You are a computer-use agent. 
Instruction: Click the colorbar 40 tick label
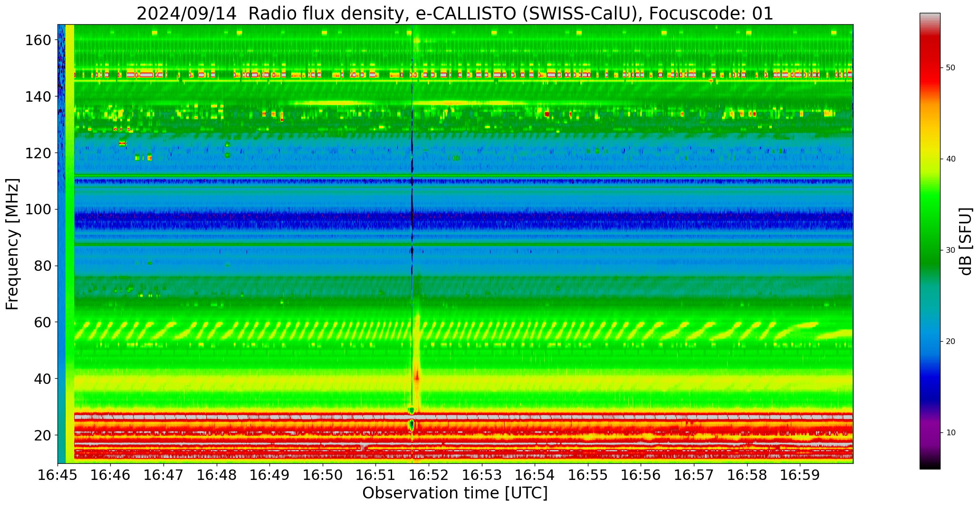pyautogui.click(x=951, y=159)
